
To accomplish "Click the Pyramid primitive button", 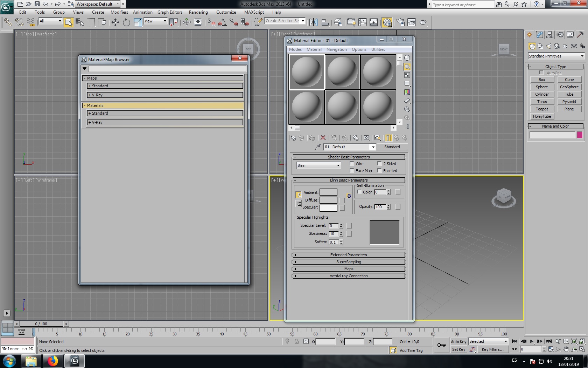I will point(569,102).
